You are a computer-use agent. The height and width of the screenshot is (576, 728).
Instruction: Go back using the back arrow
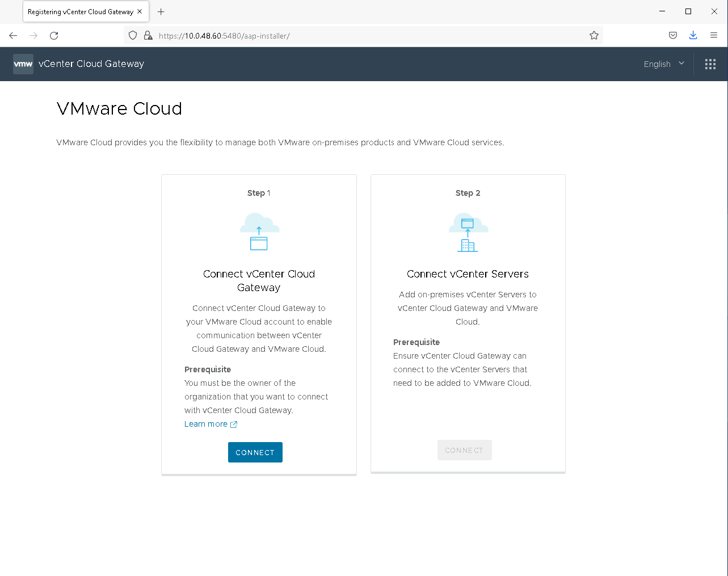click(13, 36)
